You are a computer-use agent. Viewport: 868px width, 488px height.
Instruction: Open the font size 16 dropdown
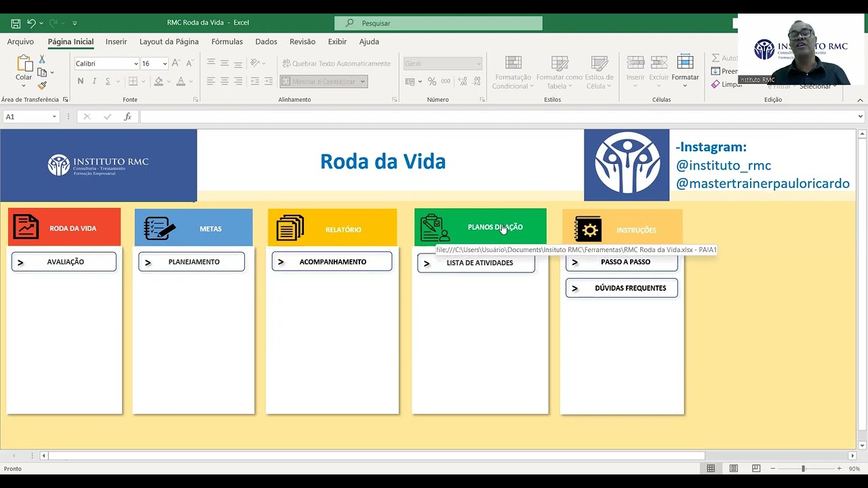coord(165,64)
